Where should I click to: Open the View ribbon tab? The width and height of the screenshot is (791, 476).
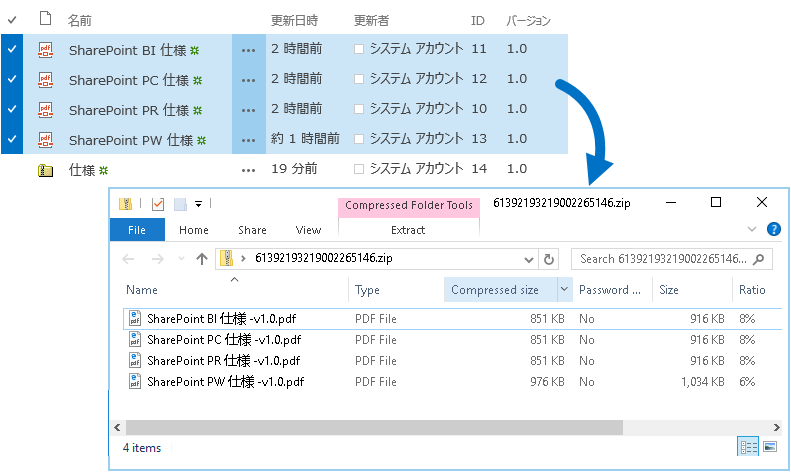(308, 230)
